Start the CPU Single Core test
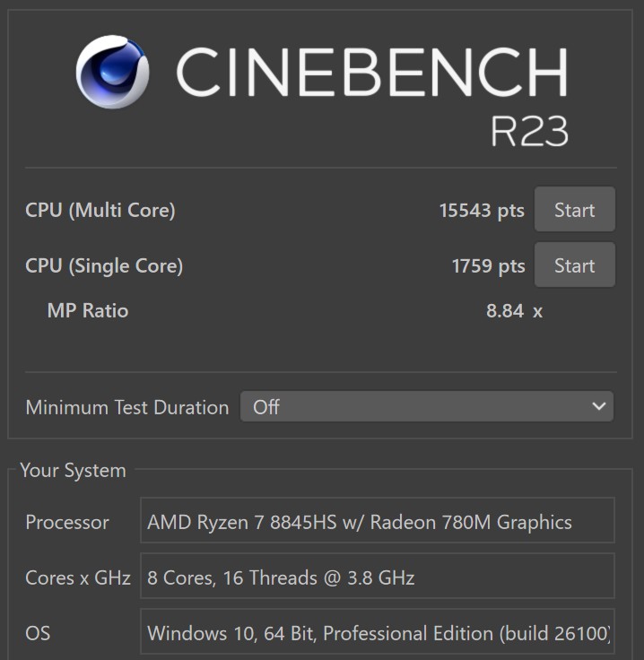The width and height of the screenshot is (644, 660). pyautogui.click(x=574, y=265)
